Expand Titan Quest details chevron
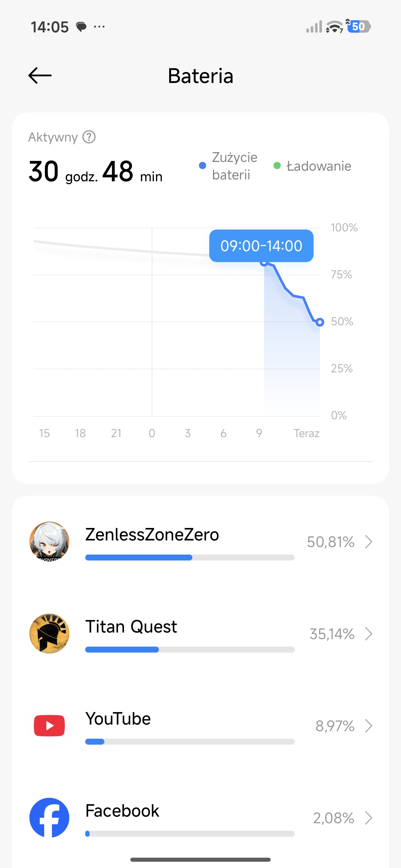 [x=369, y=634]
